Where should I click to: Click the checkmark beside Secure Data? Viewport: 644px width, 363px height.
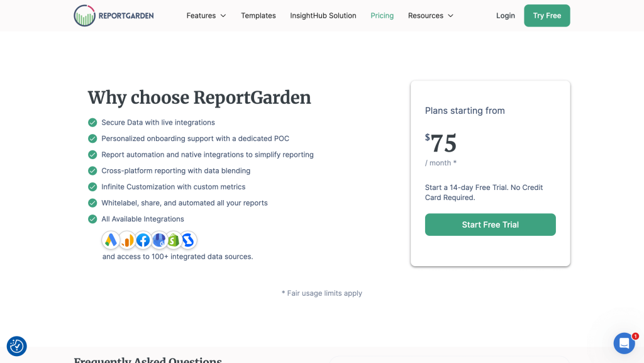tap(92, 123)
